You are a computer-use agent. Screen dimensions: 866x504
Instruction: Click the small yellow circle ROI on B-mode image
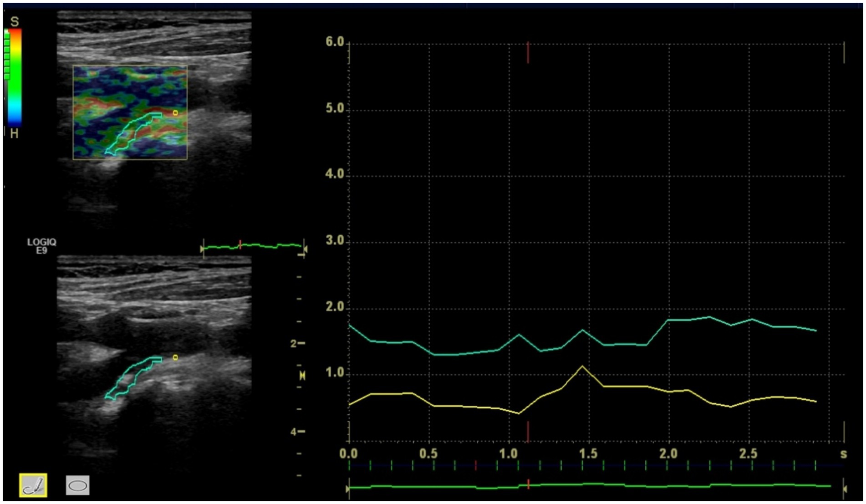click(x=175, y=358)
